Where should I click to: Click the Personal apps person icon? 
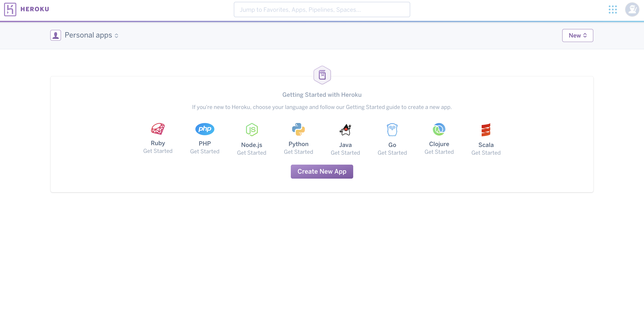(x=55, y=35)
